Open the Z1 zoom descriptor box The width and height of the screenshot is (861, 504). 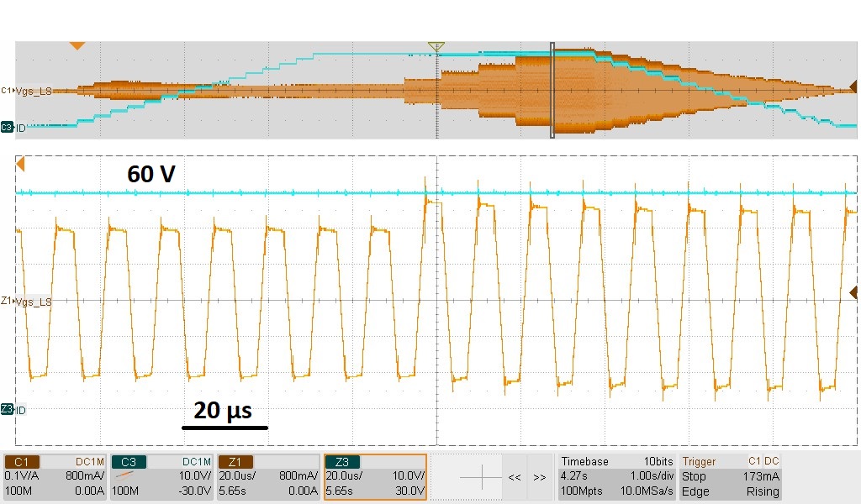tap(268, 476)
